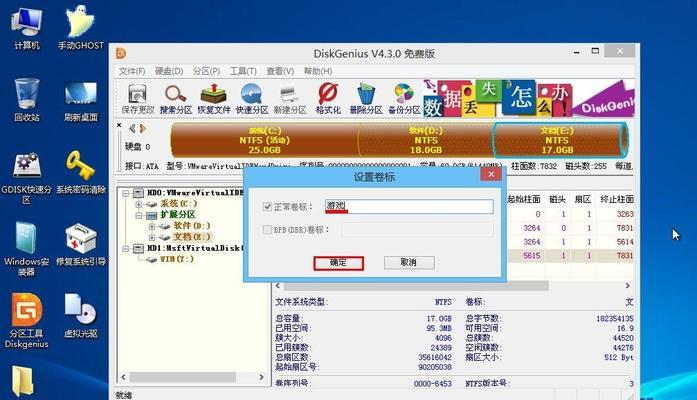Expand the Software (D:) tree node

pos(152,226)
